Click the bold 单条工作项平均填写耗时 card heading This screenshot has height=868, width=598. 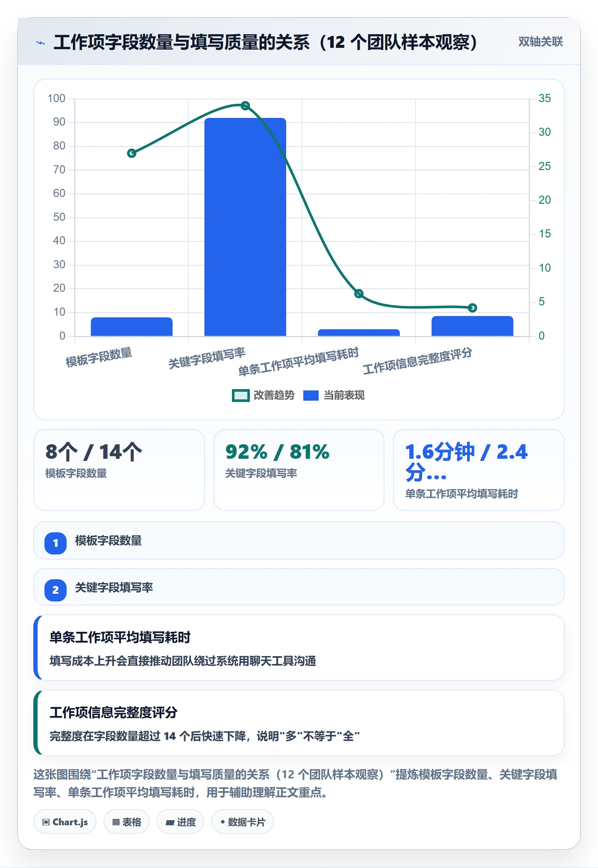coord(120,637)
